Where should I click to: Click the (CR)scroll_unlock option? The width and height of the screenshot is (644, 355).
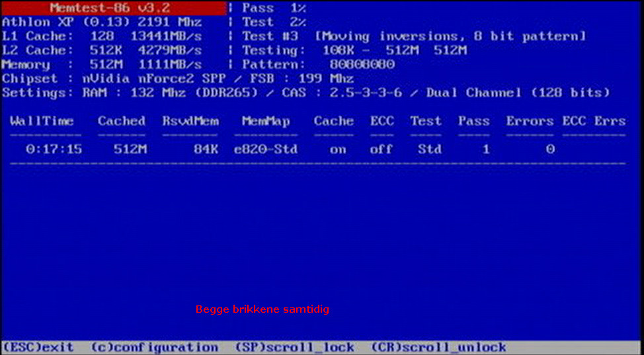[x=438, y=347]
